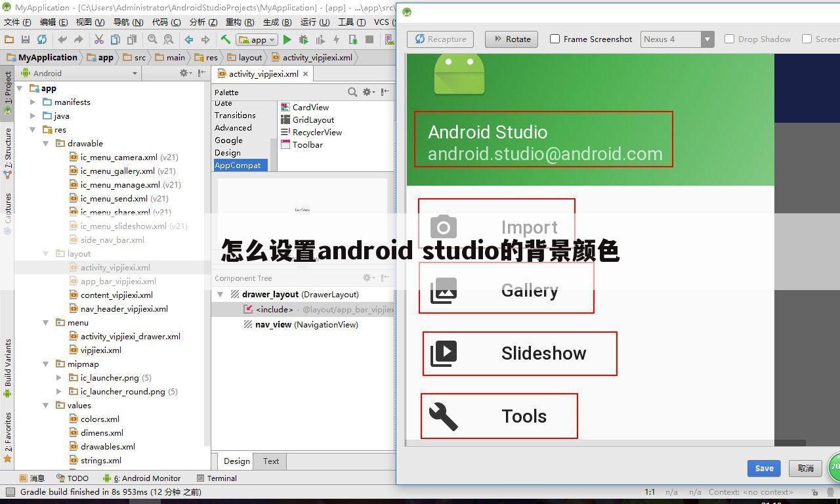
Task: Open the 6: Android Monitor tab
Action: coord(142,478)
